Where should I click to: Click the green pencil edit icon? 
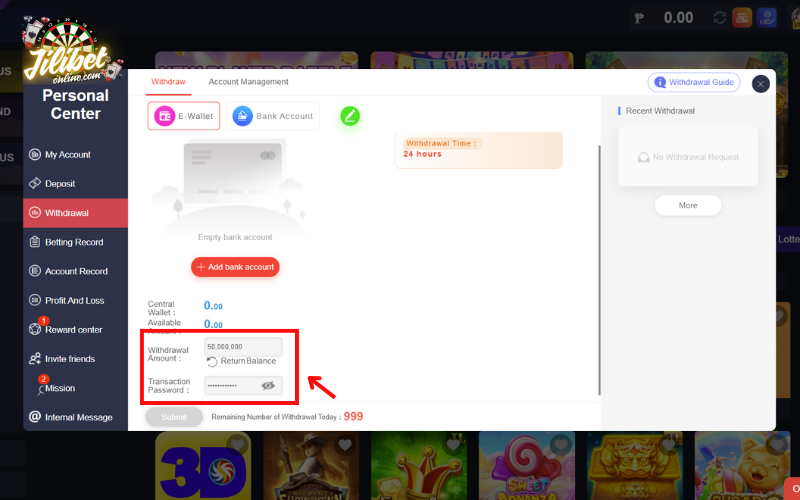tap(350, 116)
